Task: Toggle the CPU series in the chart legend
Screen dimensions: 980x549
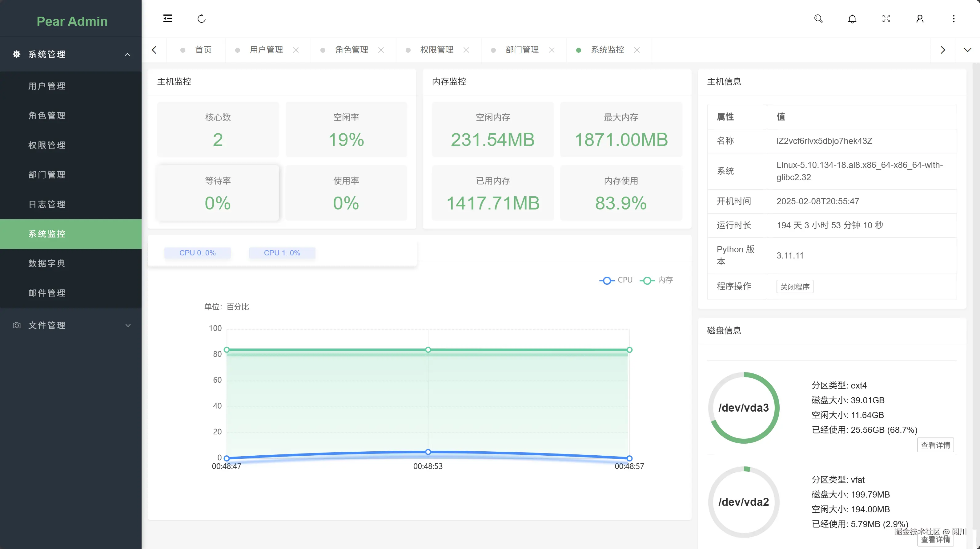Action: [x=616, y=280]
